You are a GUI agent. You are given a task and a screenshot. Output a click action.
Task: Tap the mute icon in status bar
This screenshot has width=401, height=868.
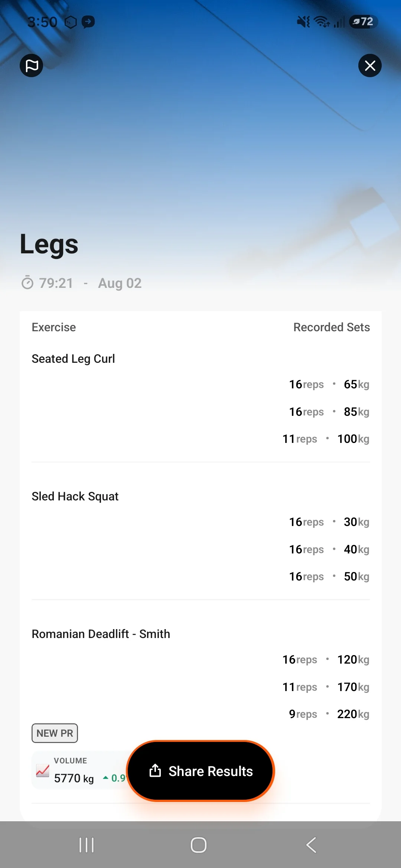[303, 22]
